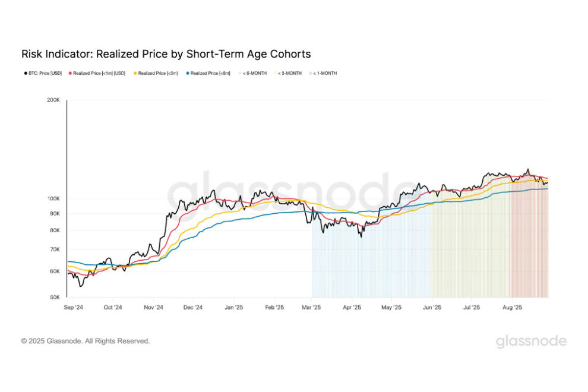This screenshot has width=588, height=392.
Task: Click the pink < 1-MONTH legend swatch
Action: (x=309, y=73)
